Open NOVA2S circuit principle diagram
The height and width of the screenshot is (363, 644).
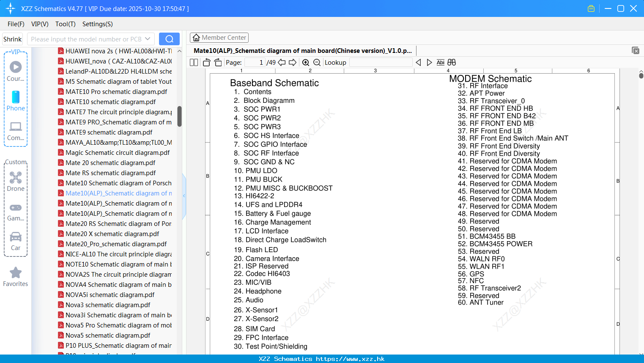click(x=115, y=274)
